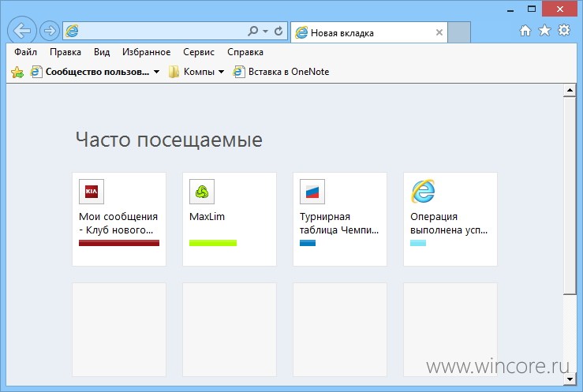Viewport: 583px width, 392px height.
Task: Click the magnifier search icon in address bar
Action: [252, 31]
